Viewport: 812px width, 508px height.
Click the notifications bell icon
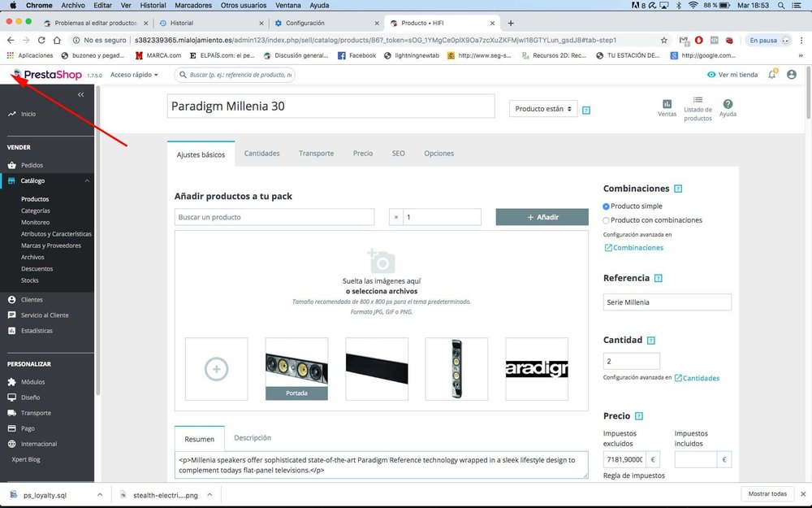click(x=771, y=75)
